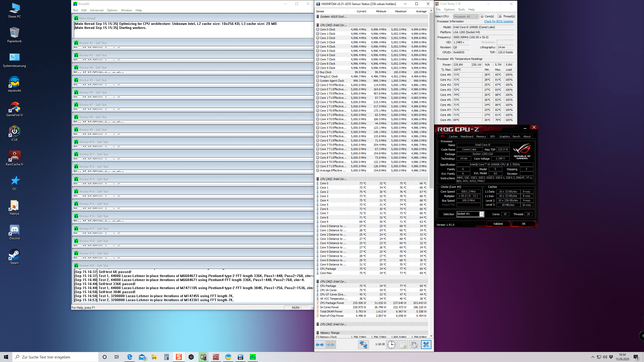Open Nebiye file on desktop
Screen dimensions: 644x362
point(14,207)
